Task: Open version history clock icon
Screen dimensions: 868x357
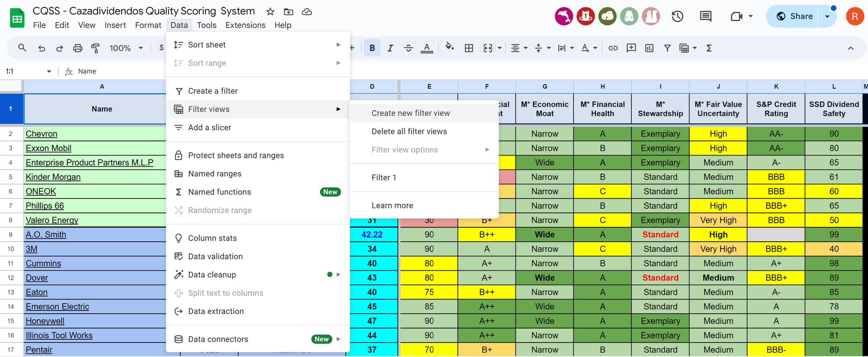Action: coord(677,16)
